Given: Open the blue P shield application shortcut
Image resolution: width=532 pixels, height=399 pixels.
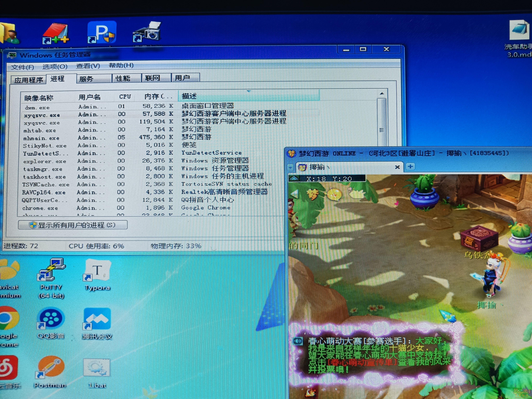Looking at the screenshot, I should click(102, 32).
